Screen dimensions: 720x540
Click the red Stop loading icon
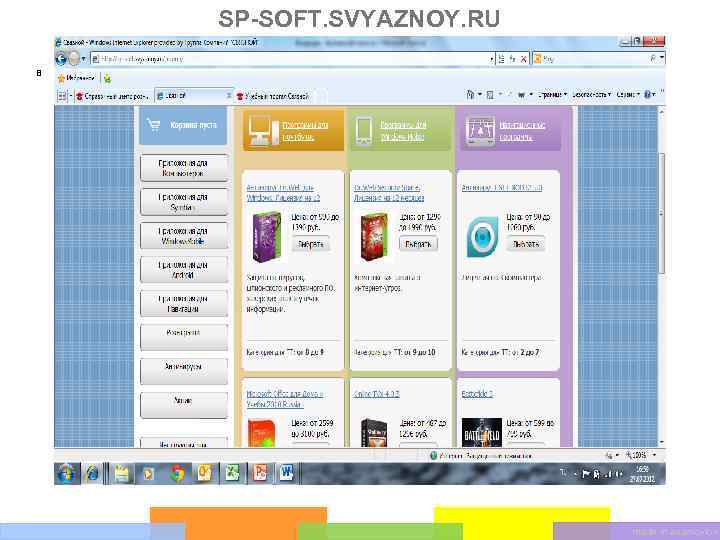(523, 59)
